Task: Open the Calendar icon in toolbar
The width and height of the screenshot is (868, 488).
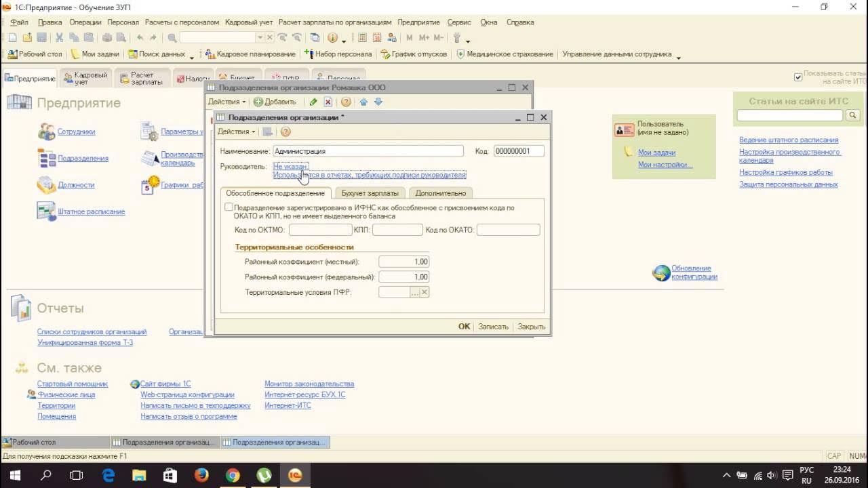Action: tap(376, 38)
